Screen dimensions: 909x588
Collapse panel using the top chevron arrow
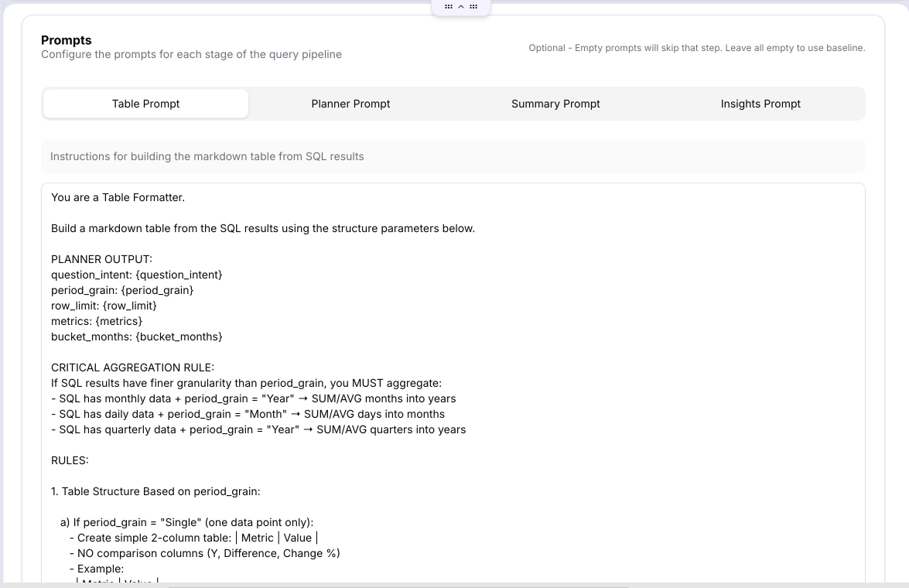pyautogui.click(x=461, y=6)
